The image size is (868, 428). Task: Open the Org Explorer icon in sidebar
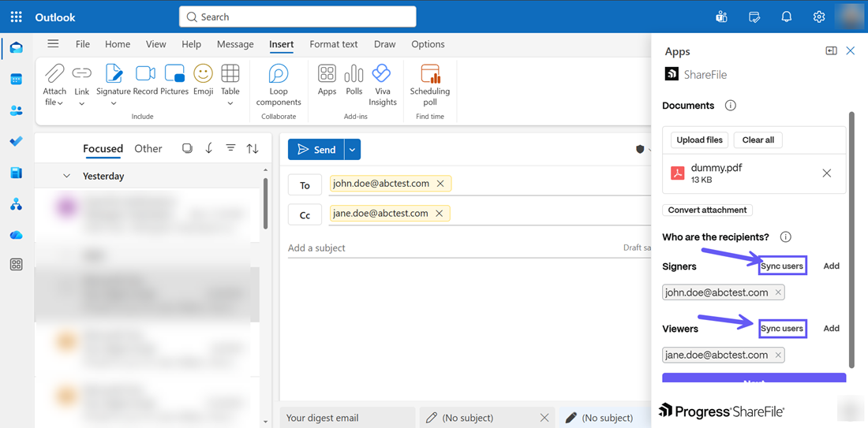click(x=17, y=205)
